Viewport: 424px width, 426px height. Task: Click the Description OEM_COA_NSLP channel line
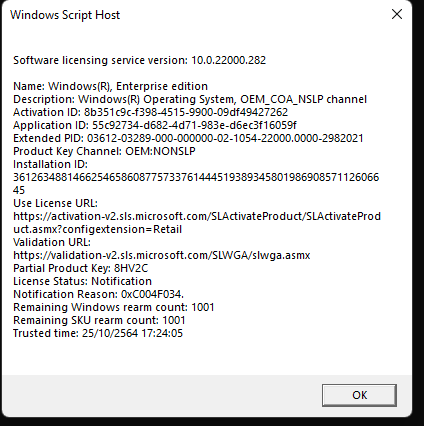click(x=190, y=99)
